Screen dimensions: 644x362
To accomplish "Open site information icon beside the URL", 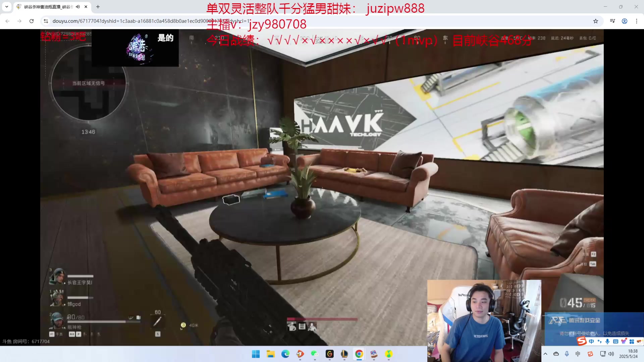I will 46,21.
